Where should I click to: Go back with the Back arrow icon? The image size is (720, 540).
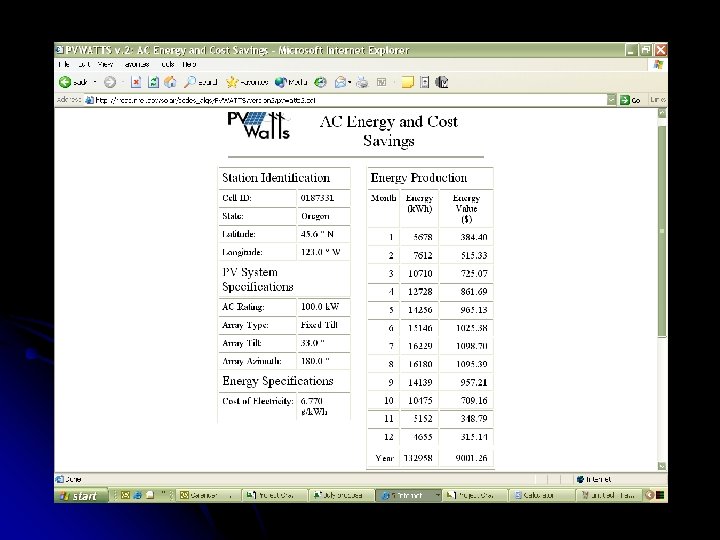coord(65,82)
